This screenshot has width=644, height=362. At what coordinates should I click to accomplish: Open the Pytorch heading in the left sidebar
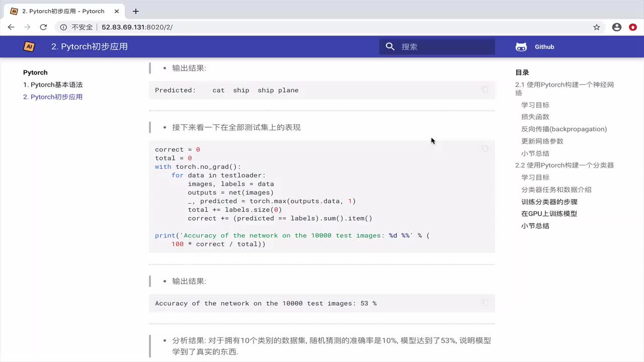pyautogui.click(x=35, y=72)
